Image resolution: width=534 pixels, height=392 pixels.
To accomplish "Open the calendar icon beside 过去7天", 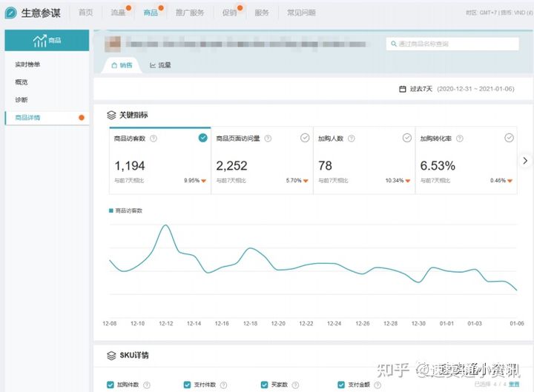I will pyautogui.click(x=403, y=89).
